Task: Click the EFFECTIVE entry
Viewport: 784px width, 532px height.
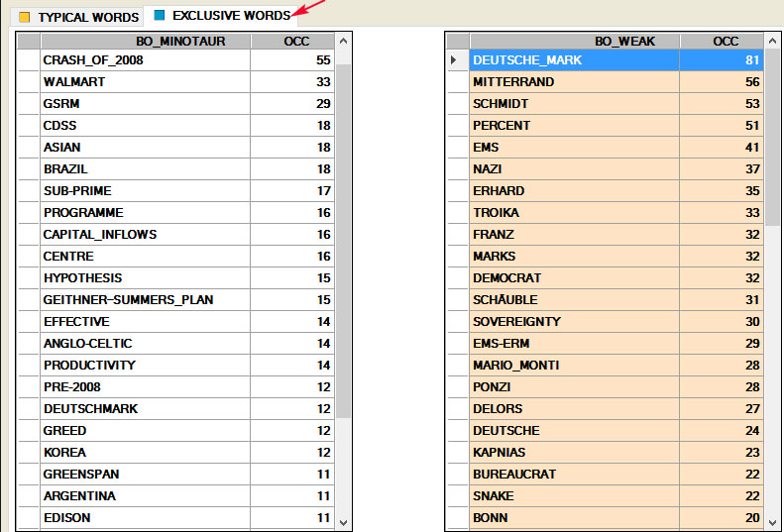Action: click(176, 322)
